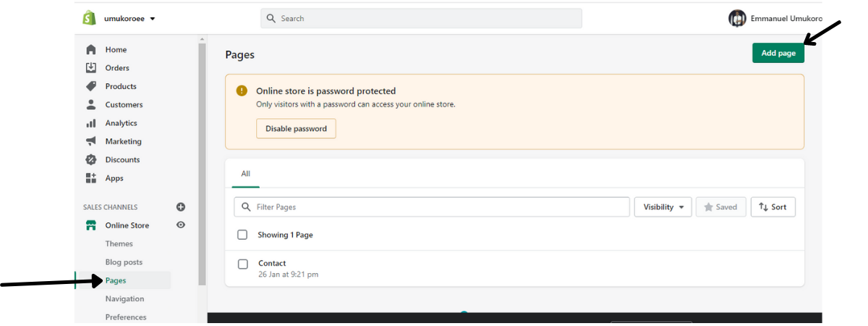Select the All tab
The image size is (868, 326).
point(245,174)
